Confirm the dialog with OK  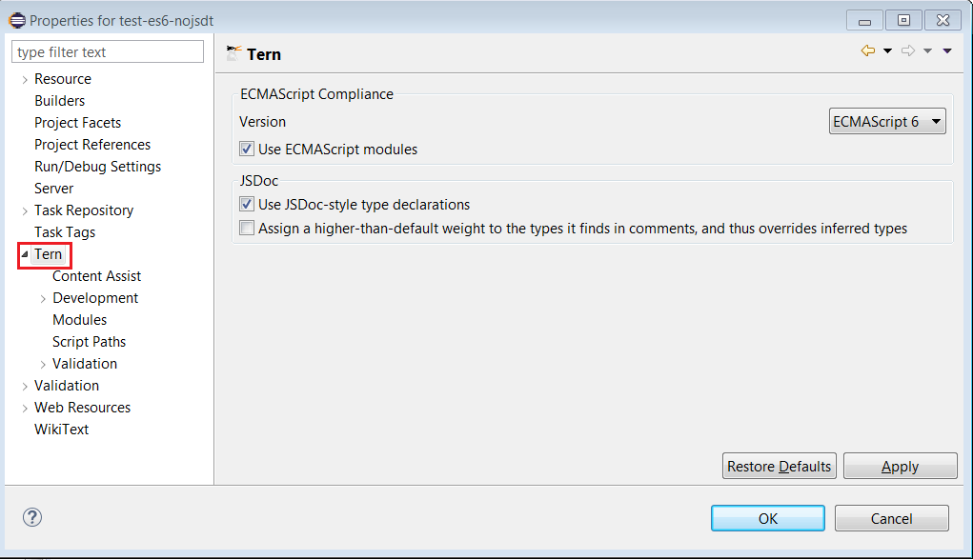(x=767, y=518)
